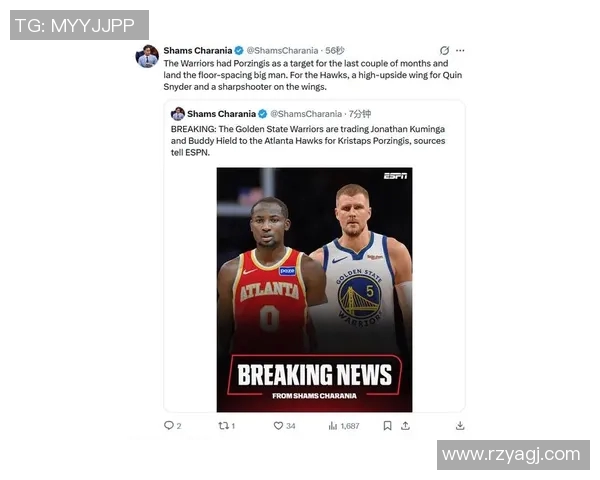
Task: Open the view count analytics icon
Action: pos(333,426)
